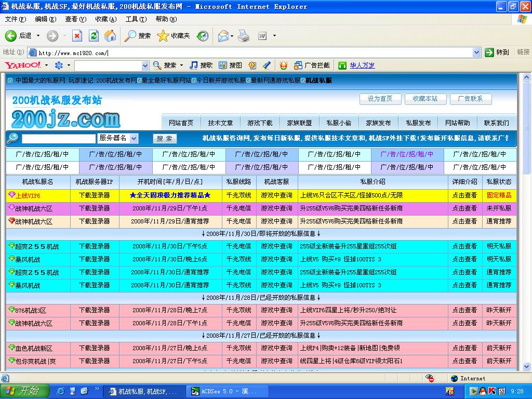
Task: Open the 收藏夹 favorites star icon
Action: point(164,36)
